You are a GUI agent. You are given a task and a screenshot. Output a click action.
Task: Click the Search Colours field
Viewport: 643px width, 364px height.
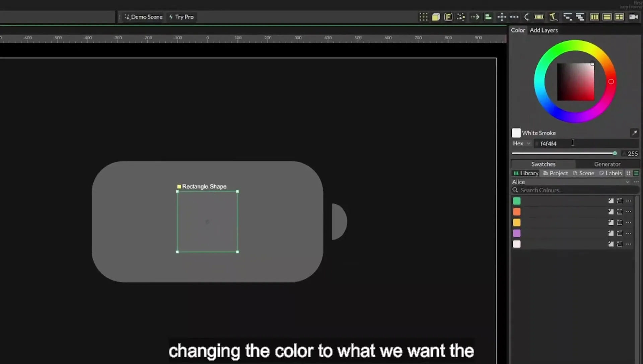coord(575,190)
